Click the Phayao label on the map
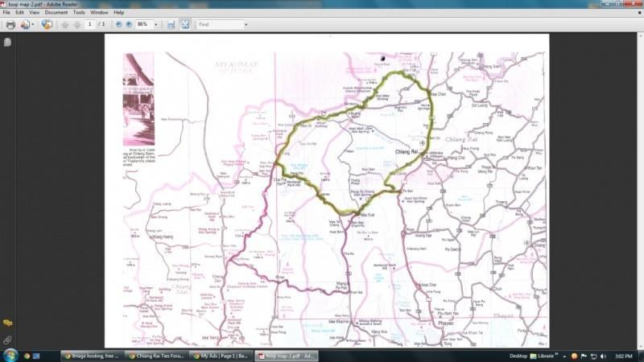Image resolution: width=644 pixels, height=362 pixels. tap(445, 323)
